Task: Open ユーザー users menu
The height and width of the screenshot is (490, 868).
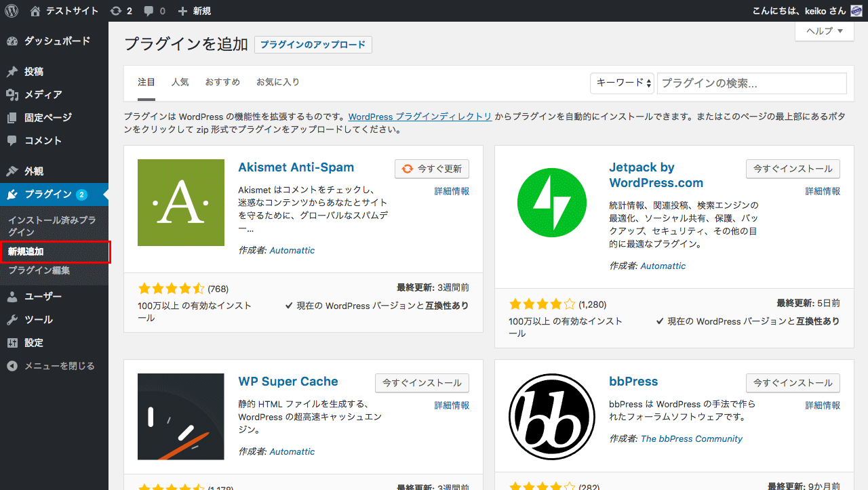Action: [x=54, y=296]
